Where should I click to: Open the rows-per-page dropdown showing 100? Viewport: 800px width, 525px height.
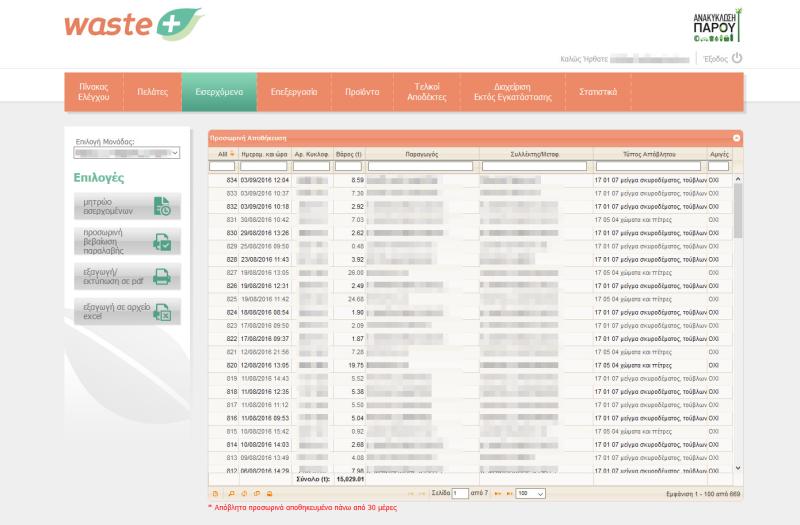[532, 494]
